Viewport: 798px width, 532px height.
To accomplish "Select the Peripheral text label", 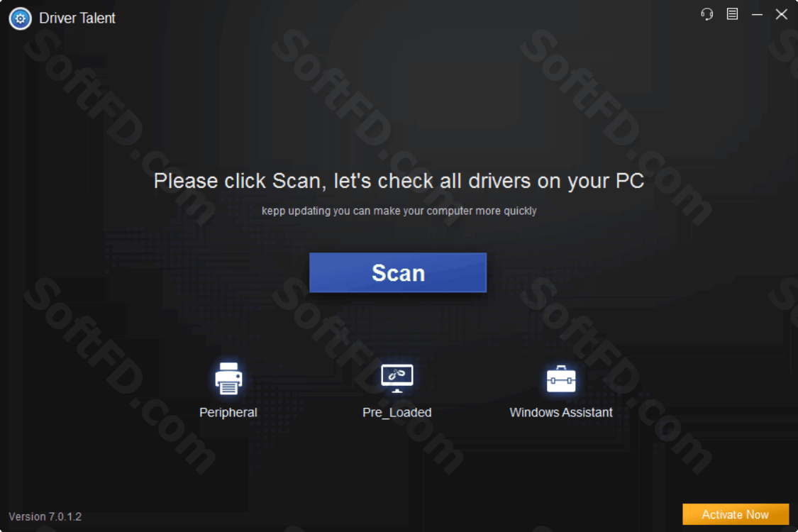I will pyautogui.click(x=228, y=412).
